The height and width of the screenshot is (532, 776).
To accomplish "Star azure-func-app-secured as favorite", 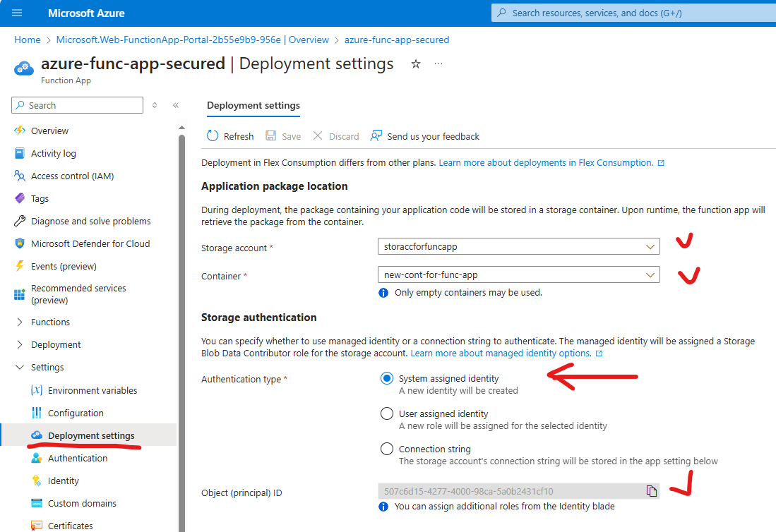I will coord(416,64).
